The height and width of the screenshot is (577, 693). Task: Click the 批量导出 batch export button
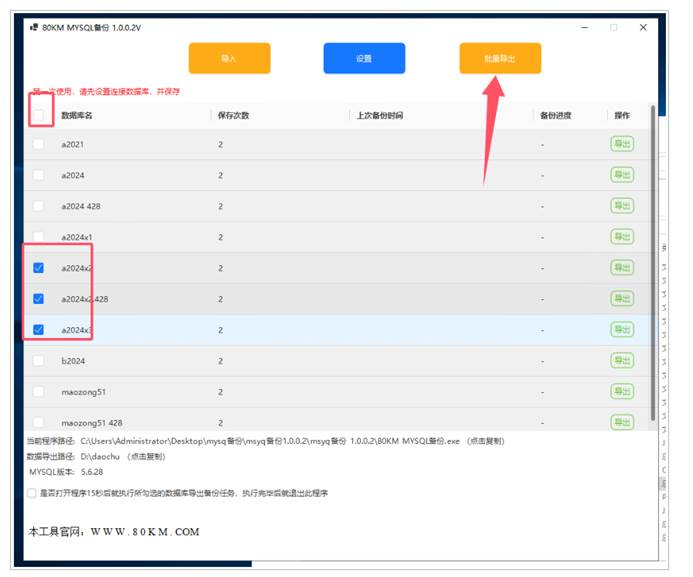point(500,58)
